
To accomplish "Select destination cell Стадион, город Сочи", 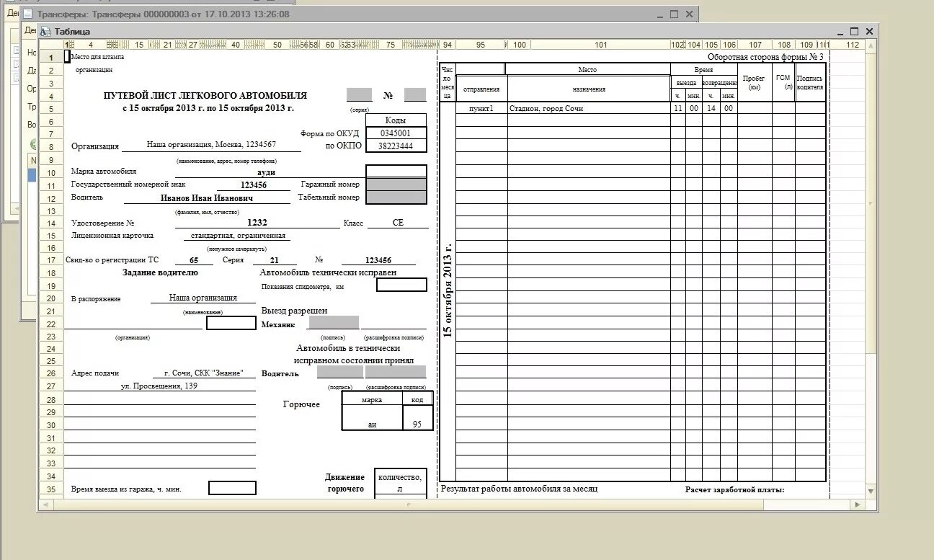I will coord(589,108).
